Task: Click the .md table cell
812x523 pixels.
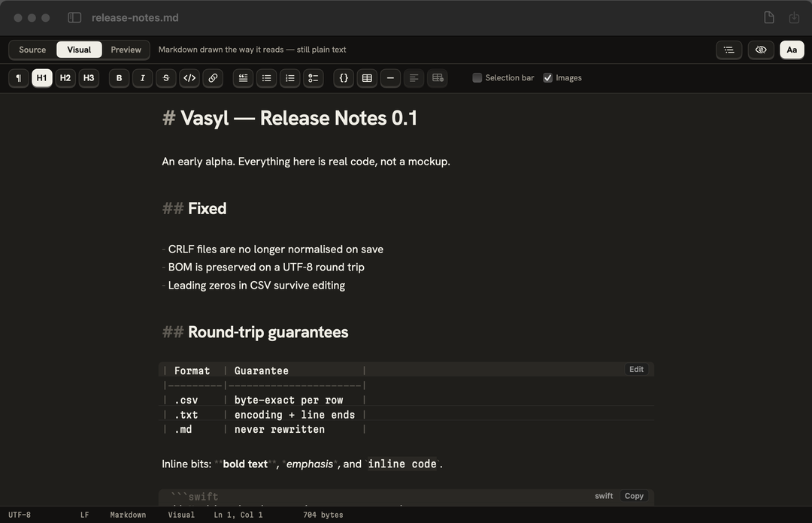Action: tap(183, 429)
